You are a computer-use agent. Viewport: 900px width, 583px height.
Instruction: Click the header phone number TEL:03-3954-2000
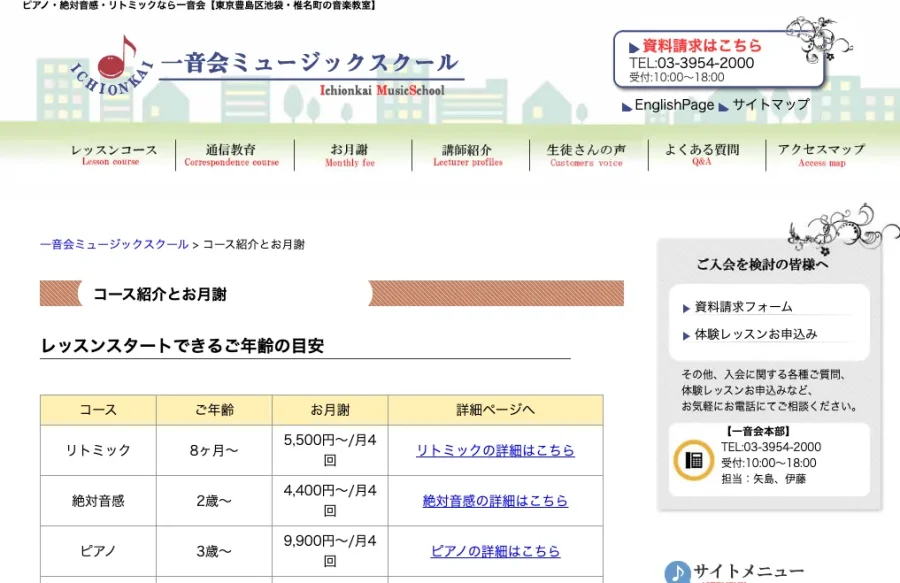click(691, 63)
